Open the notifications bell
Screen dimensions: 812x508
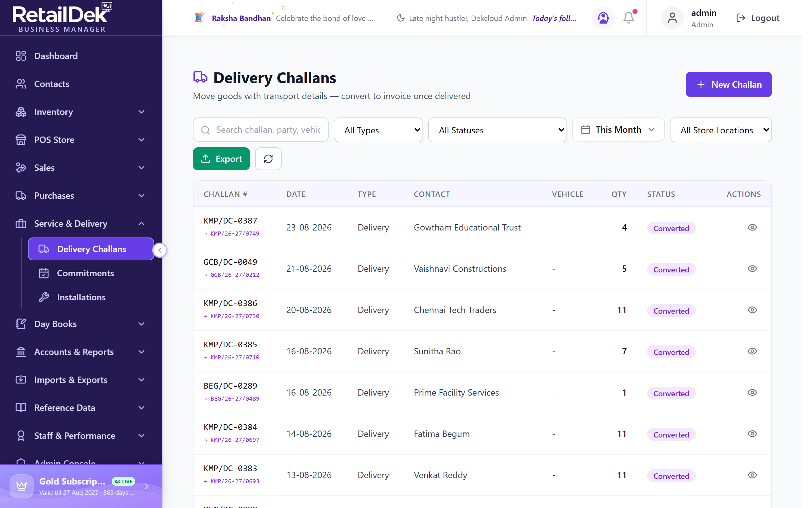628,18
